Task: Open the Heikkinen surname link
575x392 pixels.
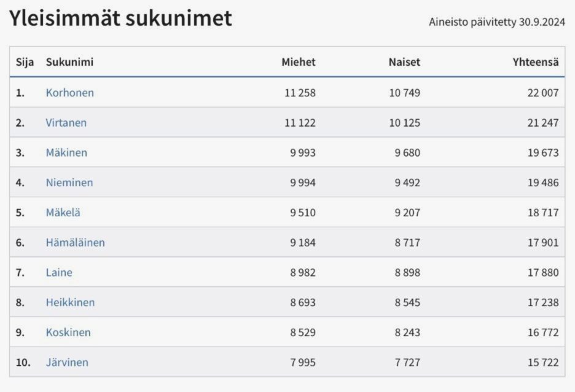Action: click(x=70, y=302)
